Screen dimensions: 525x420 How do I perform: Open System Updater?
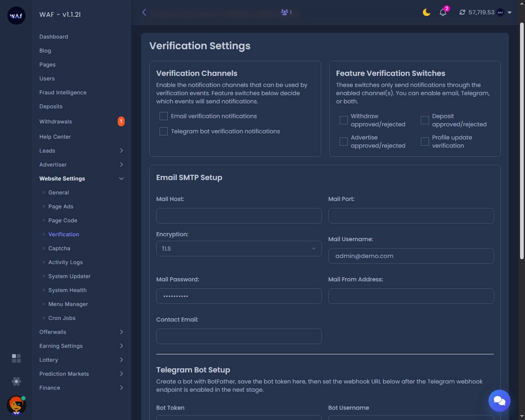[x=69, y=276]
